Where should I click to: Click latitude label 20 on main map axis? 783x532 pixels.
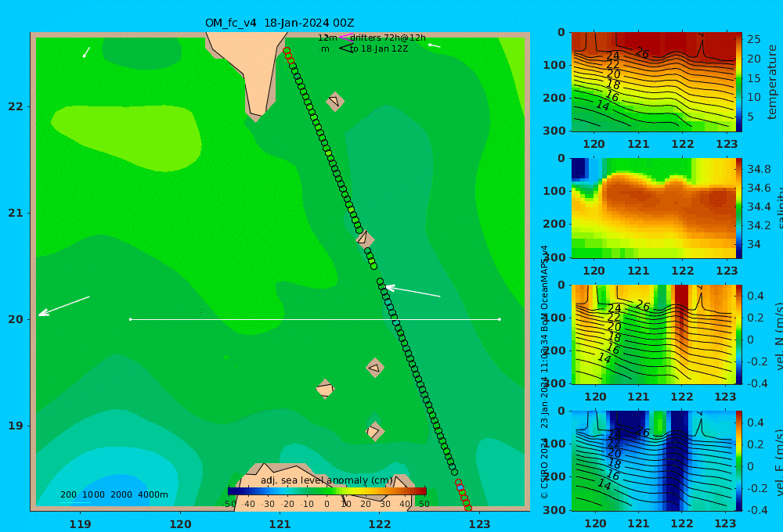[x=16, y=319]
